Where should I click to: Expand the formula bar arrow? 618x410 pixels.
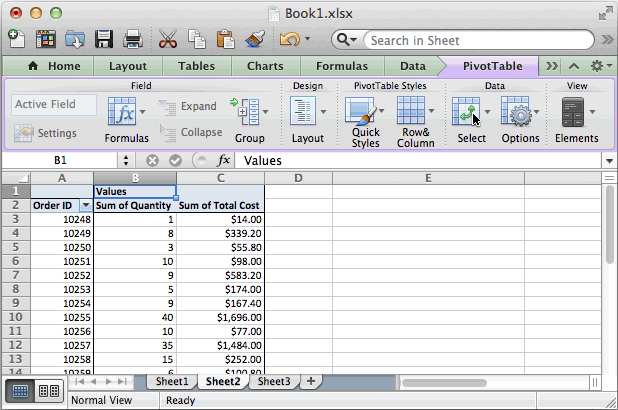click(609, 161)
